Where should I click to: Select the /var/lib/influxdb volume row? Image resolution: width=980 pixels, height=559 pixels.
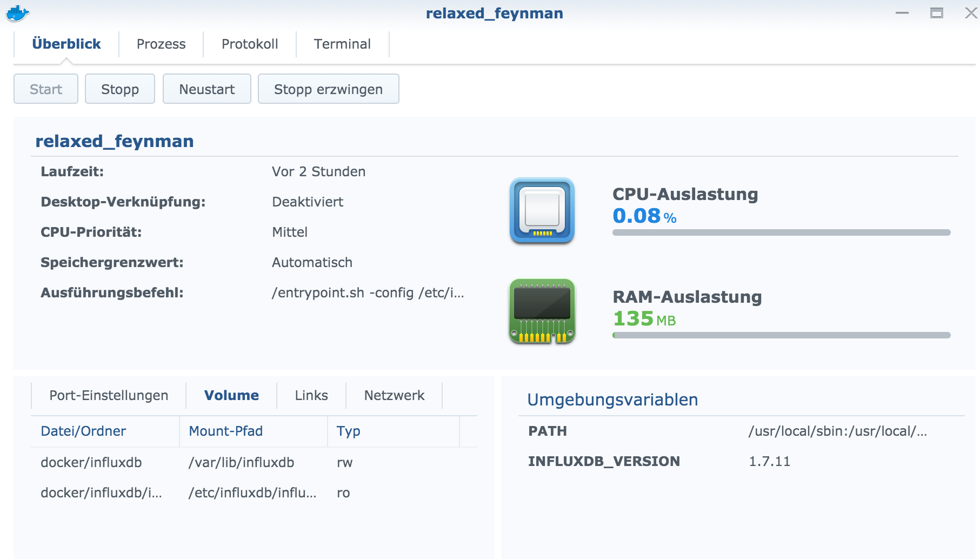pos(241,463)
